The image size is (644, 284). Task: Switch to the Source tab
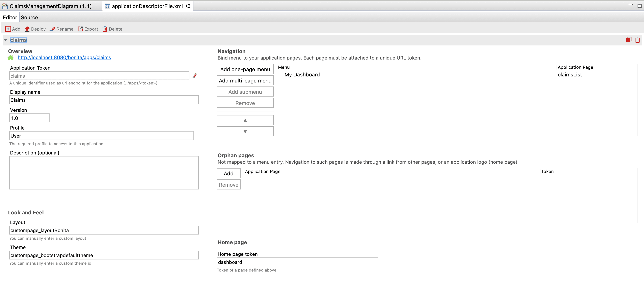point(29,17)
